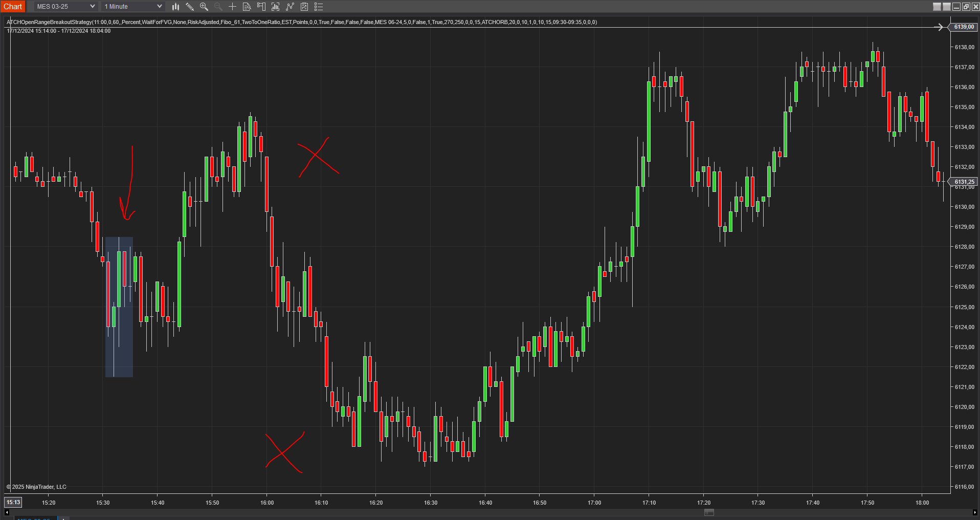Click the scroll right arrow of horizontal scrollbar
The width and height of the screenshot is (980, 520).
pos(975,512)
